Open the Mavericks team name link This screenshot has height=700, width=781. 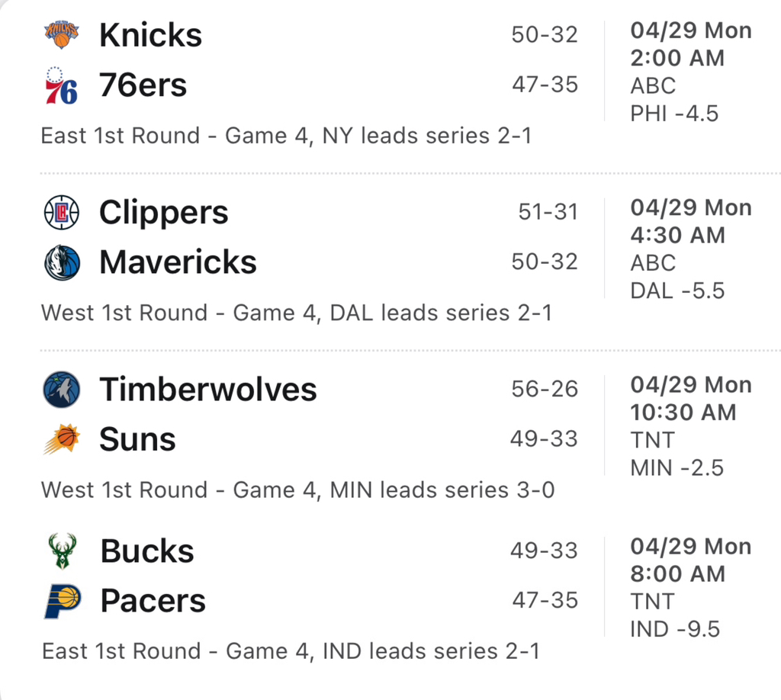click(178, 262)
